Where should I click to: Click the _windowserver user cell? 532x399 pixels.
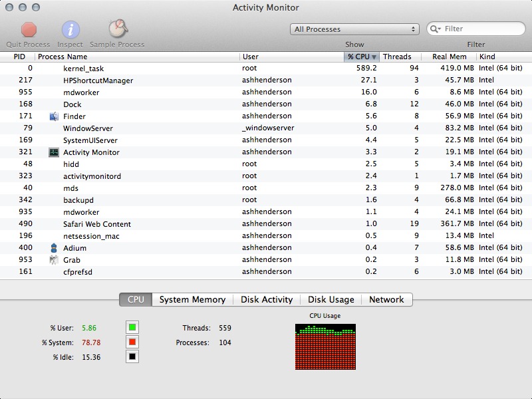coord(268,128)
